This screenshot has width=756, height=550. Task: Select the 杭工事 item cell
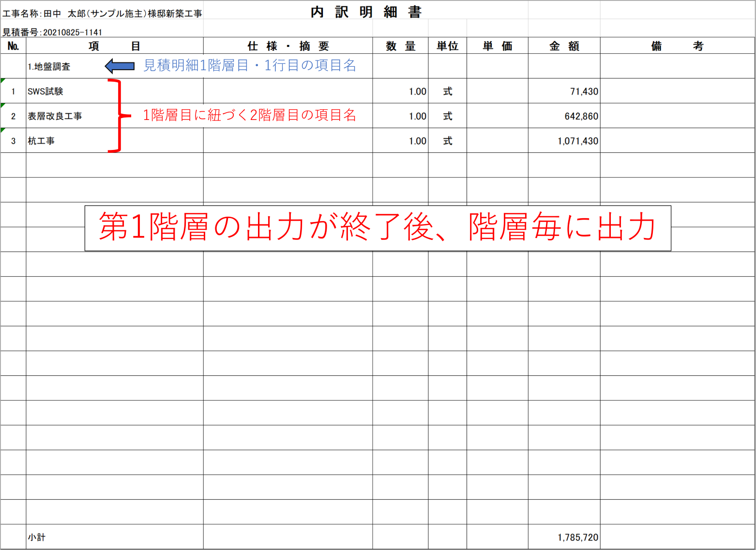[41, 141]
